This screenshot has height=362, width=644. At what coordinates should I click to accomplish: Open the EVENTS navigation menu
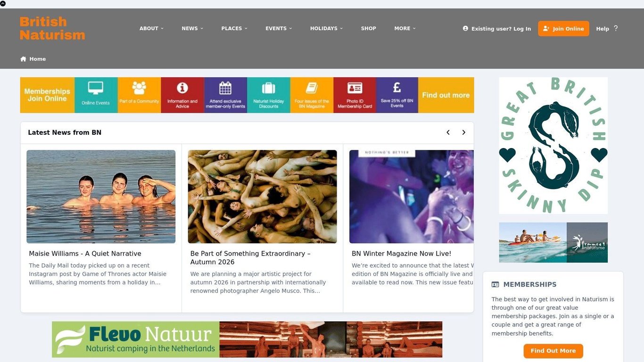pos(278,28)
